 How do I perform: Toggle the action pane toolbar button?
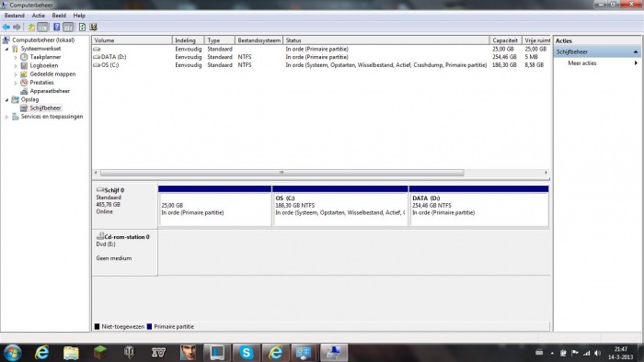point(68,27)
